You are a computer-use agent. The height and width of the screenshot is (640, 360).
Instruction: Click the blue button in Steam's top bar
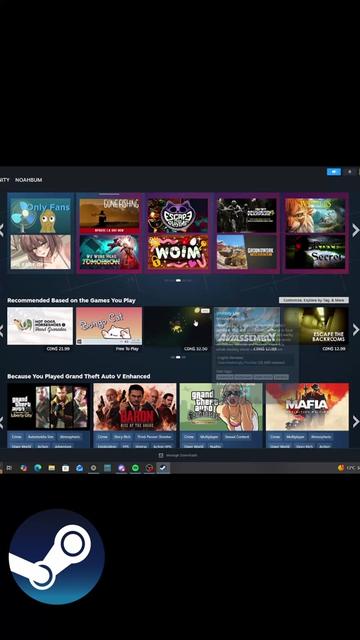coord(334,172)
